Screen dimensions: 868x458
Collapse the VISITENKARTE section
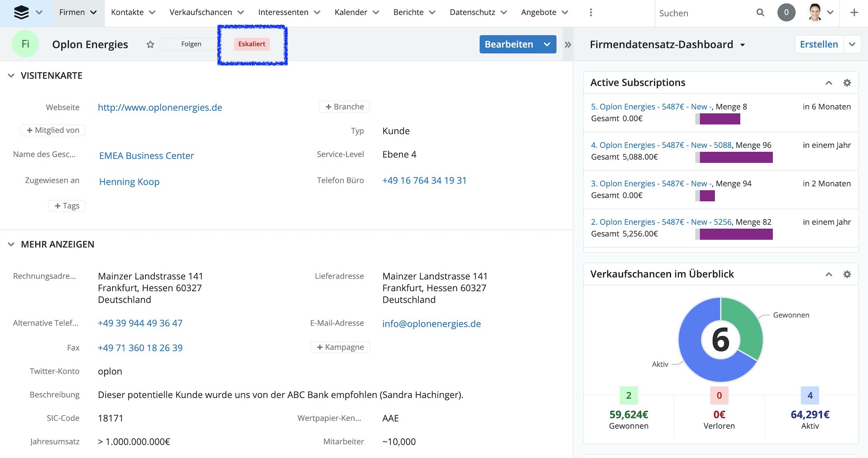[x=11, y=76]
